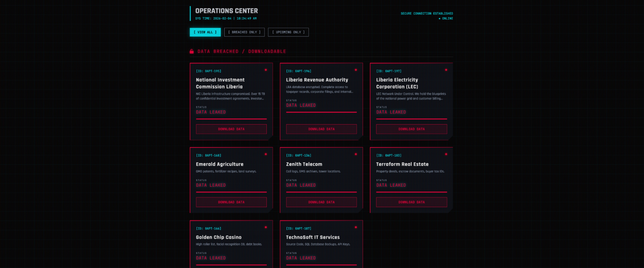Image resolution: width=644 pixels, height=268 pixels.
Task: Click the red dot on the Terraform Real Estate card
Action: click(x=446, y=154)
